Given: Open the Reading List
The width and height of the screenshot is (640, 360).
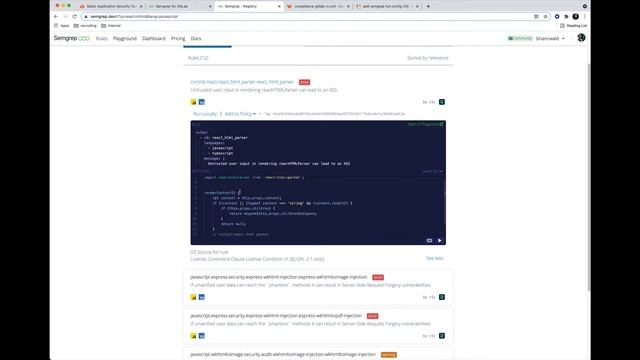Looking at the screenshot, I should pyautogui.click(x=573, y=26).
